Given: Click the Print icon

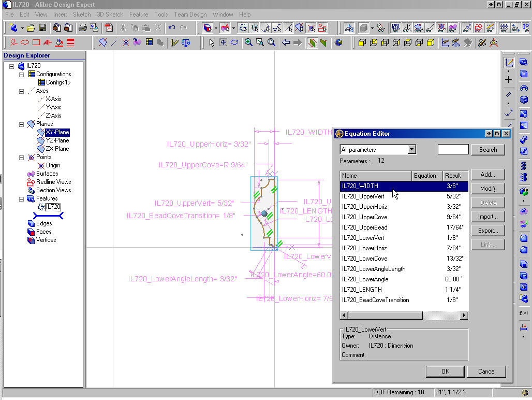Looking at the screenshot, I should [x=83, y=28].
